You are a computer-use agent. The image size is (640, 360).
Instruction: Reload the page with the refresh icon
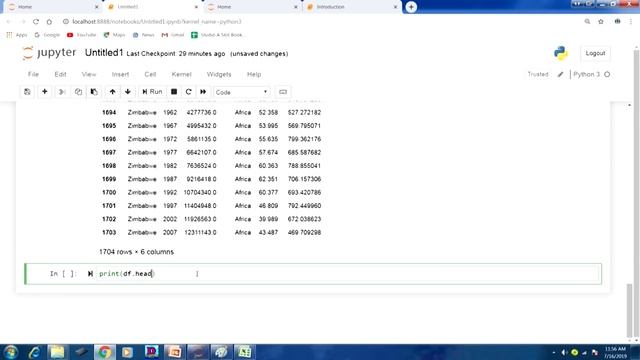click(x=36, y=22)
